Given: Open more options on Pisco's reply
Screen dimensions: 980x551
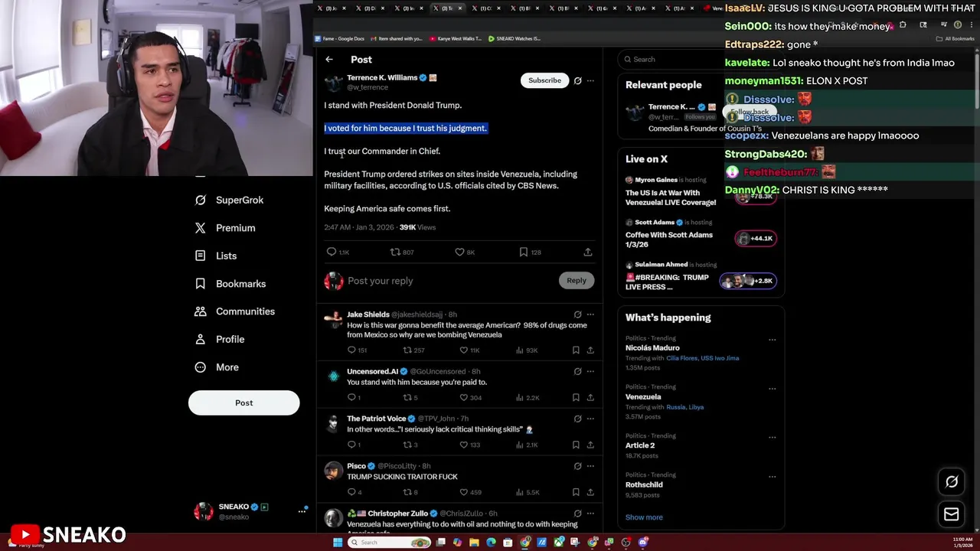Looking at the screenshot, I should click(590, 466).
